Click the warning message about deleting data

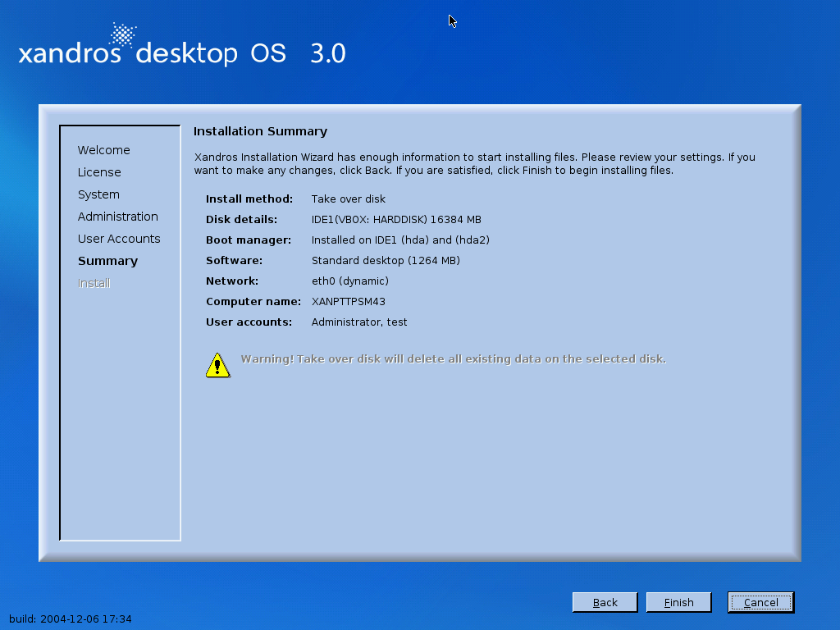pyautogui.click(x=453, y=359)
